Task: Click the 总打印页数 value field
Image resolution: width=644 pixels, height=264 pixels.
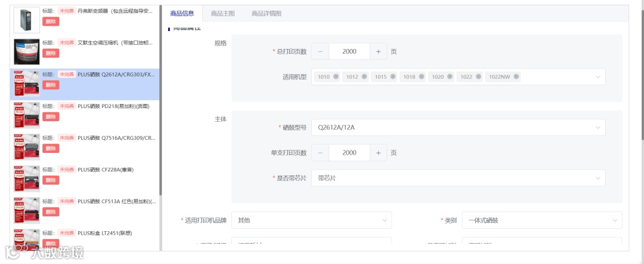Action: (349, 51)
